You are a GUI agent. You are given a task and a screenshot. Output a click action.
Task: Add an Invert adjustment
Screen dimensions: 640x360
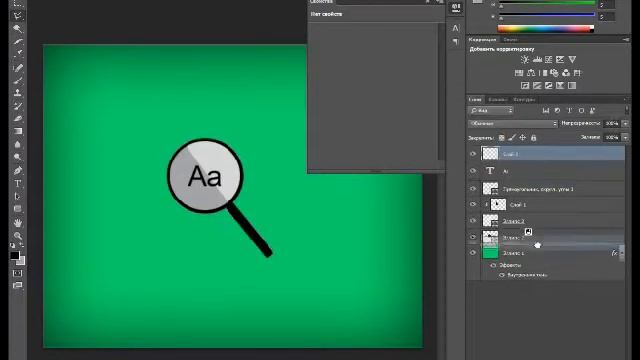point(525,86)
